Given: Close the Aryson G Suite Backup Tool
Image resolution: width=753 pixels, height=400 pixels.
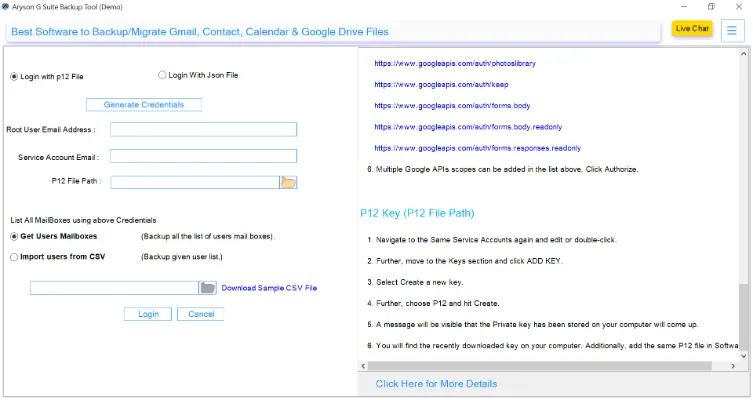Looking at the screenshot, I should point(739,7).
